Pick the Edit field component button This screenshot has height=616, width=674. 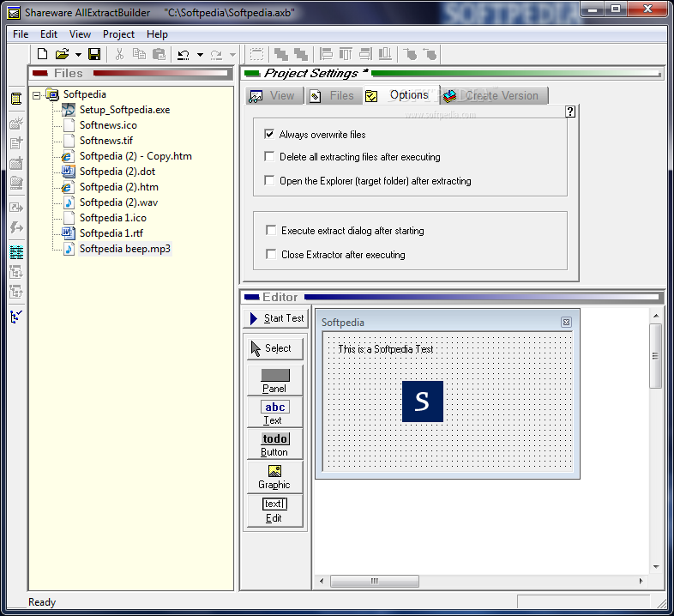click(x=275, y=511)
